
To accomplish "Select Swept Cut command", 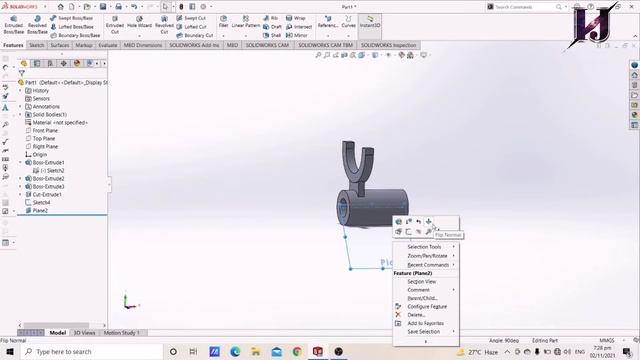I will tap(191, 18).
